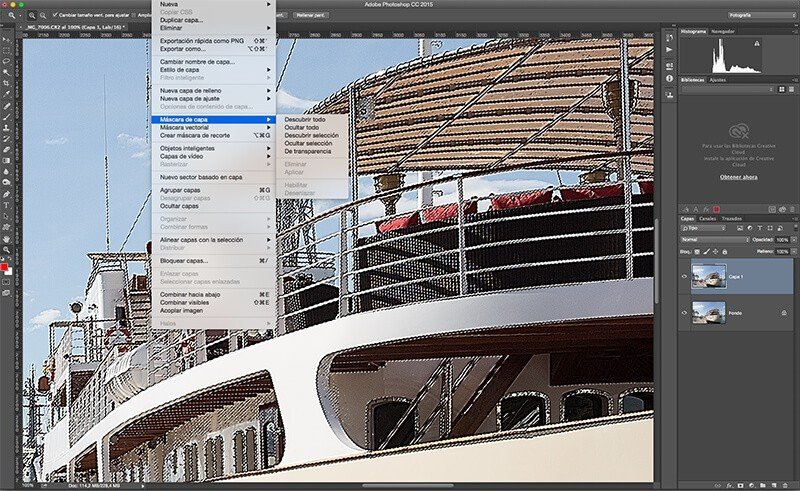Screen dimensions: 800x491
Task: Click the zoom-in magnifier in options bar
Action: 32,15
